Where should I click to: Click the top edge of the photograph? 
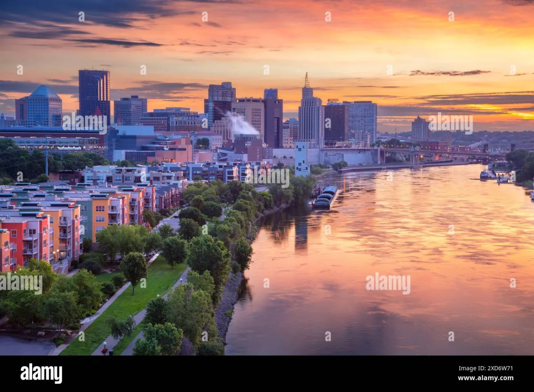pyautogui.click(x=267, y=2)
